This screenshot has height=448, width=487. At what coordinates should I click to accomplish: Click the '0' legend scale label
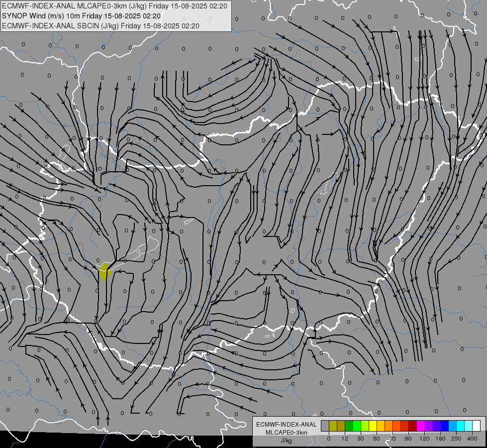click(x=329, y=439)
